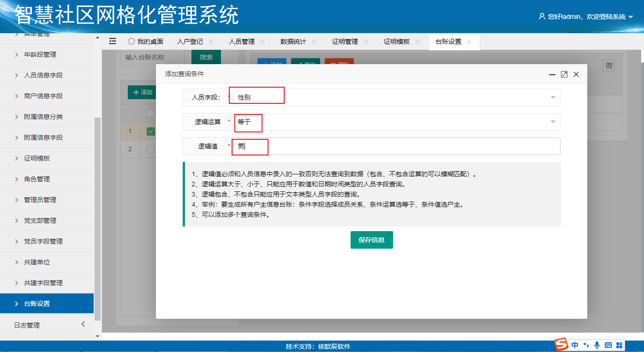Uncheck the checked row 1 checkbox

click(151, 131)
